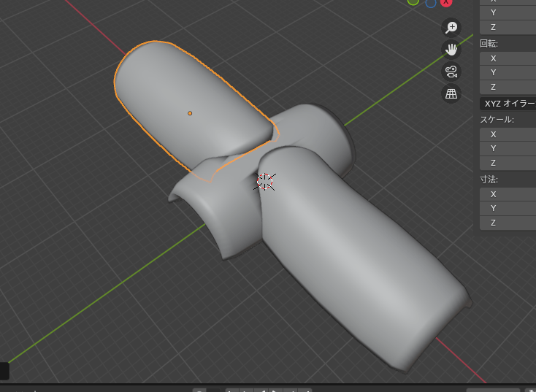This screenshot has height=392, width=536.
Task: Click the Z field directly above 回転 label
Action: tap(508, 27)
